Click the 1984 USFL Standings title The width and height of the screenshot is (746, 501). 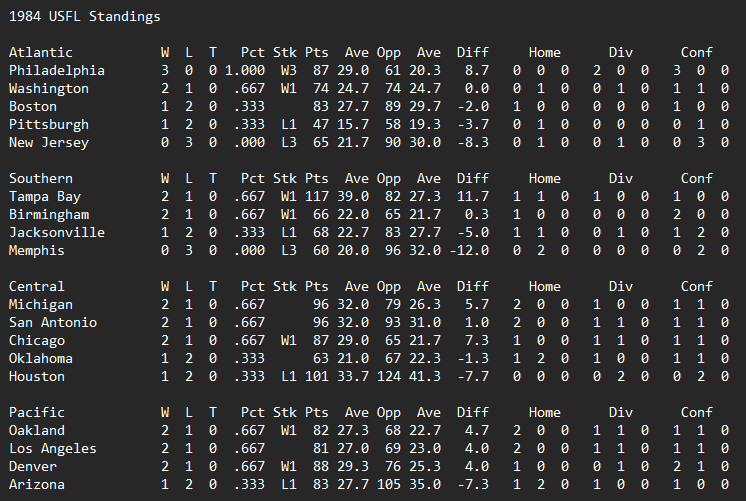pyautogui.click(x=84, y=16)
